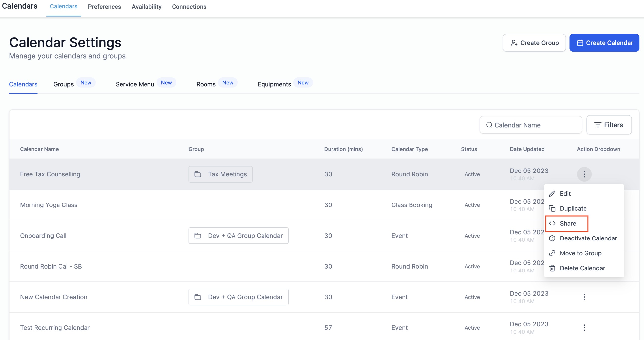Go to Preferences in top navigation
Viewport: 644px width, 340px height.
[x=104, y=7]
